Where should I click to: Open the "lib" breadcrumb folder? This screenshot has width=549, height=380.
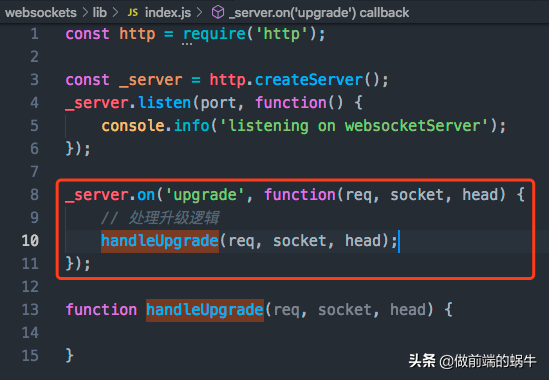click(99, 13)
